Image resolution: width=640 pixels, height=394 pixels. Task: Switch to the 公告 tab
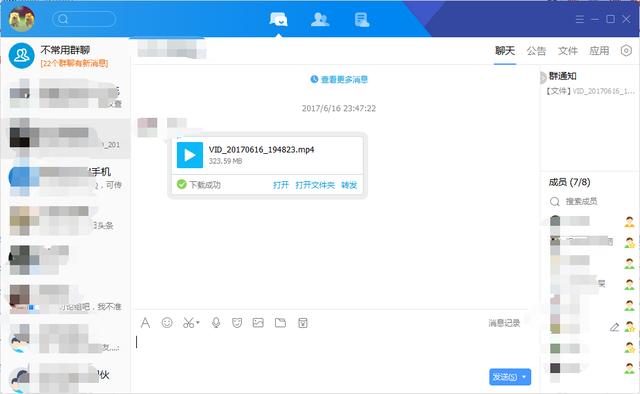536,51
